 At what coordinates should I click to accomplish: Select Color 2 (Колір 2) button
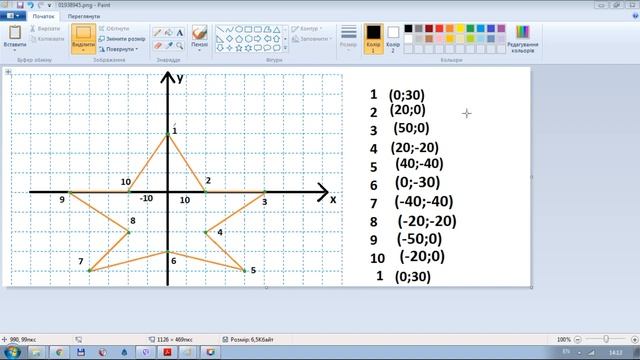393,39
